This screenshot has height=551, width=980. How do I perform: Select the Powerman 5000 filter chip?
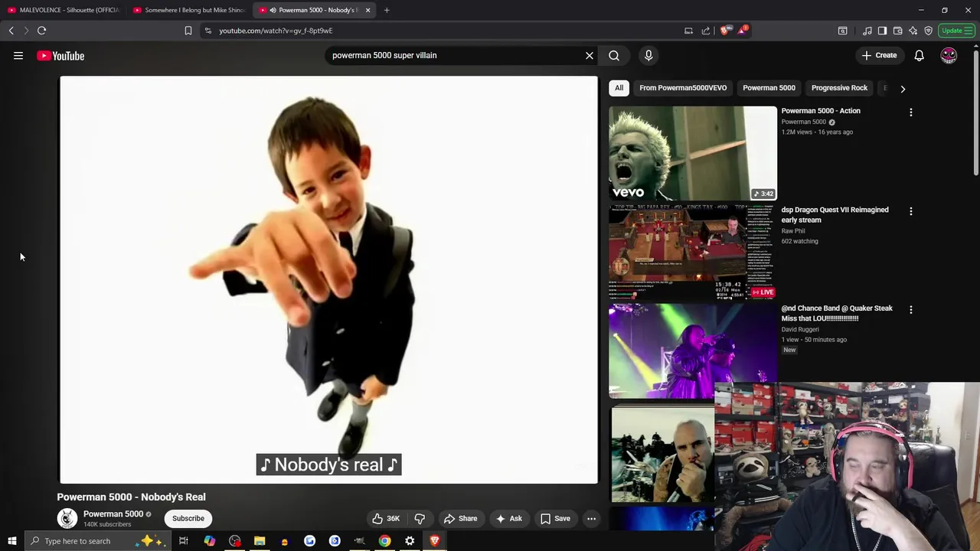769,88
